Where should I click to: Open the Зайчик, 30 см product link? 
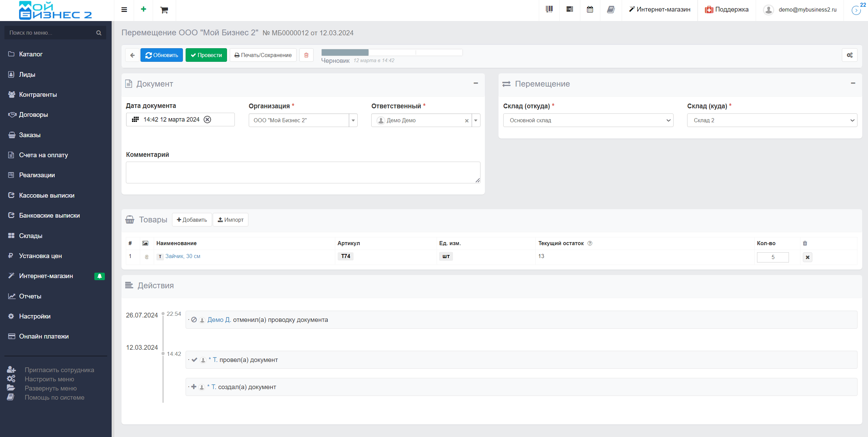click(x=183, y=256)
